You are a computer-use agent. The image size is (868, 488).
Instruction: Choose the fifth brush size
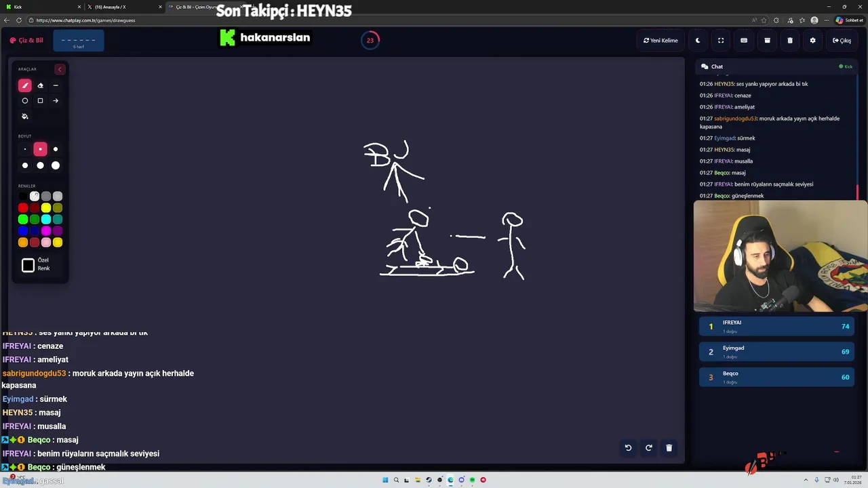click(x=40, y=165)
